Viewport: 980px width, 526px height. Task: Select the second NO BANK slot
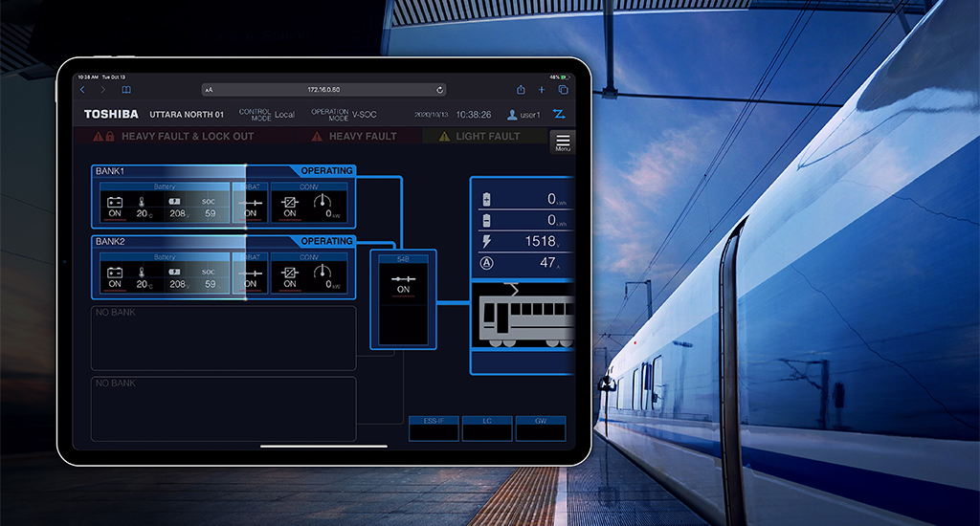click(224, 409)
